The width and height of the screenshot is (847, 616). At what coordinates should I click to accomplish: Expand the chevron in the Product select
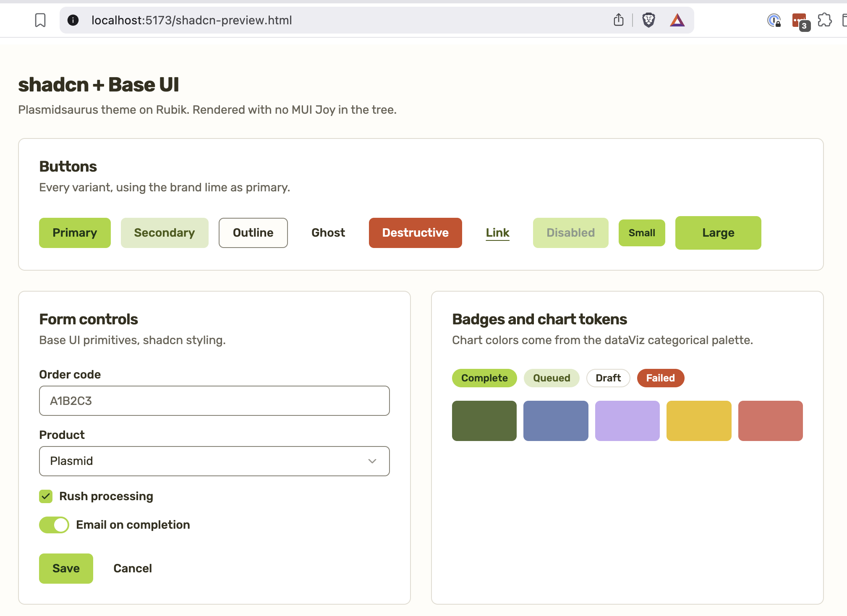pos(372,461)
